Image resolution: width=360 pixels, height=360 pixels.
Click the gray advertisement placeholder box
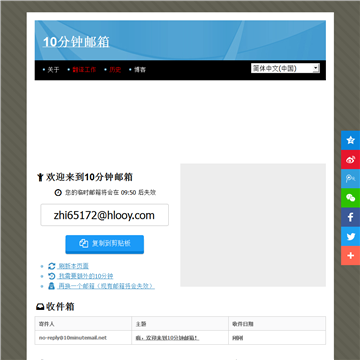pyautogui.click(x=253, y=225)
